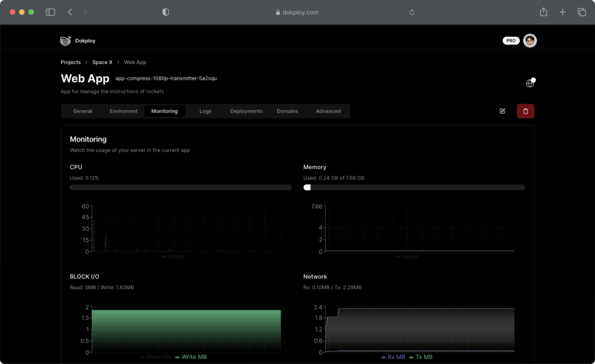Click the globe domain status icon

point(530,83)
